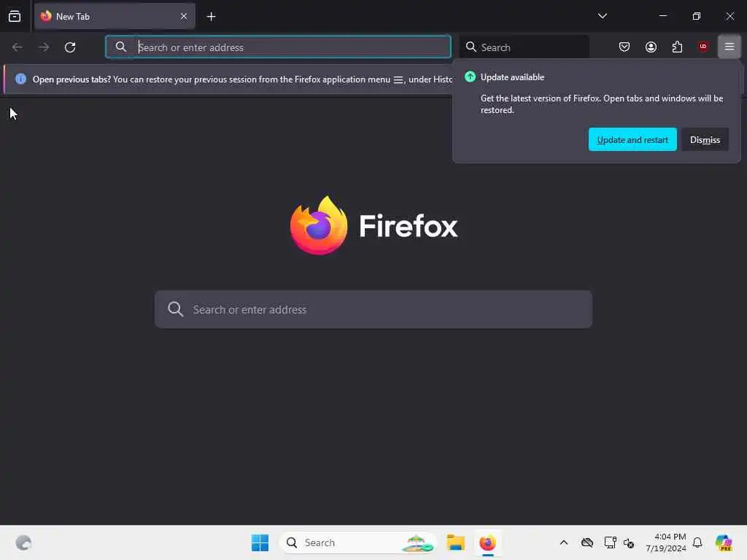Click the info icon in restore-tabs bar

click(x=20, y=79)
